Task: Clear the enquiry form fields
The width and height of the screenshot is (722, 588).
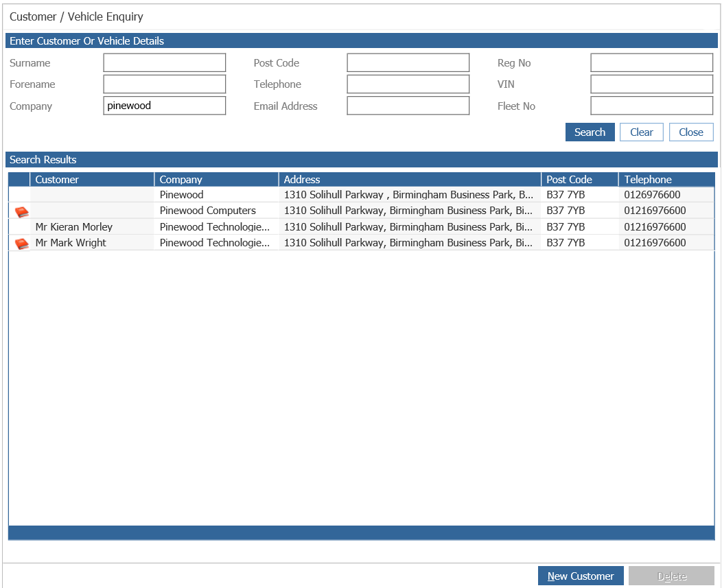Action: point(642,132)
